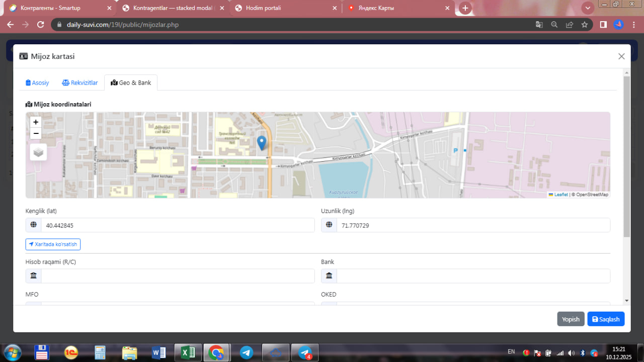Reload the page
This screenshot has height=362, width=644.
coord(41,25)
